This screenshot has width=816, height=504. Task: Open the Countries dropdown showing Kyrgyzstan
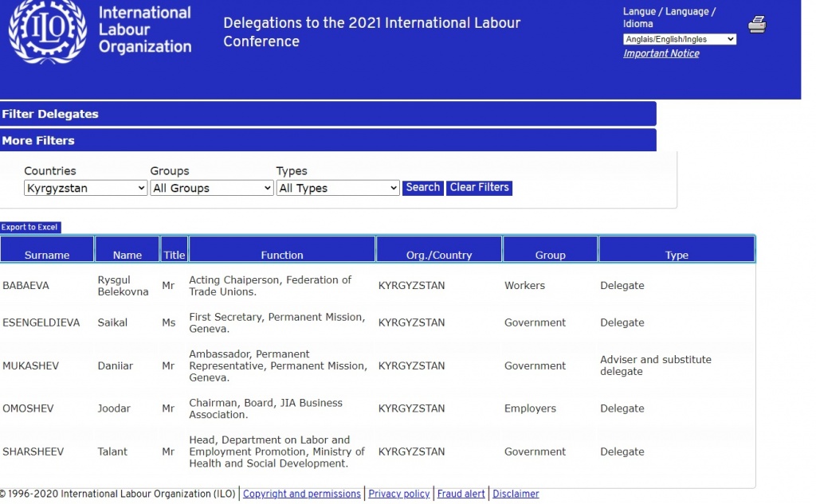point(85,188)
